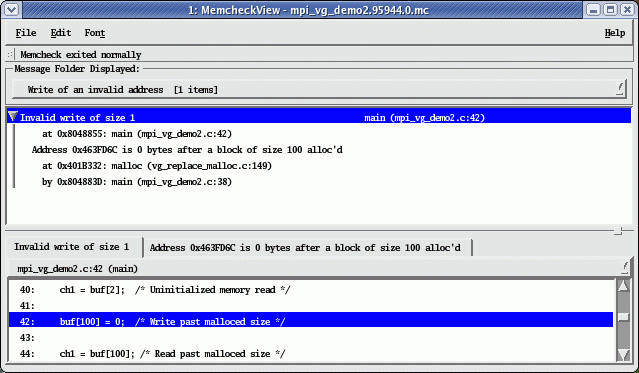
Task: Click source line 44 ch1 = buf[100]
Action: point(311,353)
